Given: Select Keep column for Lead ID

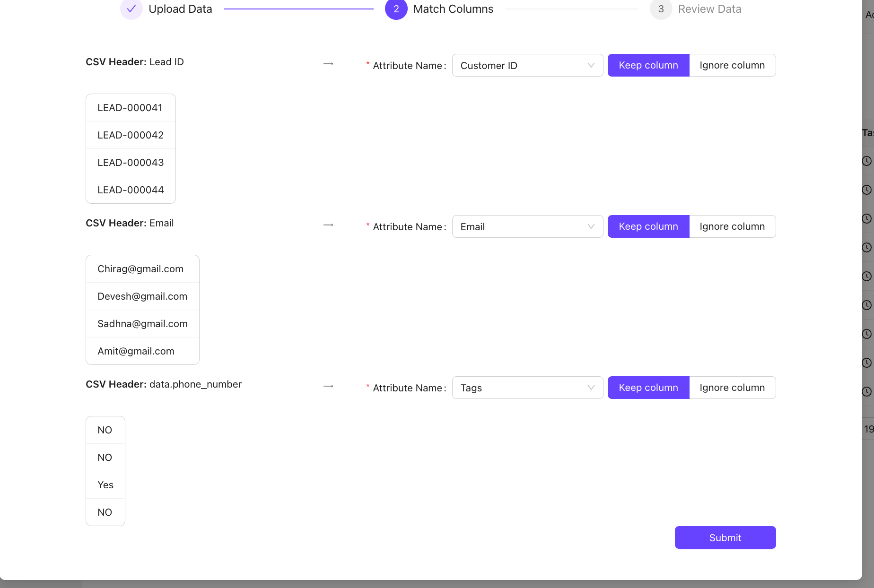Looking at the screenshot, I should coord(648,65).
